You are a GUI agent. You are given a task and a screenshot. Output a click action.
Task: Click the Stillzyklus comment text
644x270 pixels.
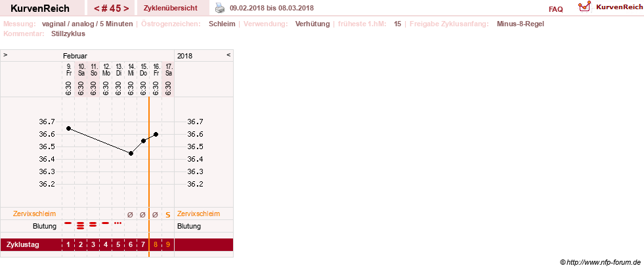pyautogui.click(x=68, y=34)
